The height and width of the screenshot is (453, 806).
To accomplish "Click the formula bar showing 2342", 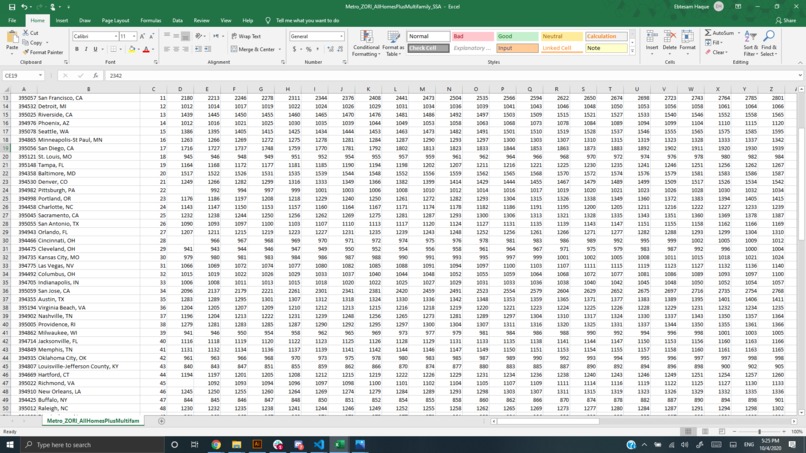I will tap(452, 76).
